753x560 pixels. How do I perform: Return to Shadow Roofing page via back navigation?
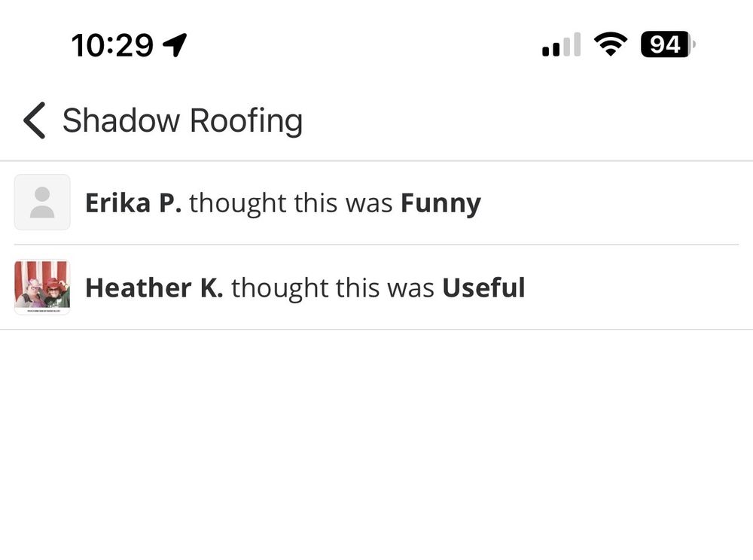click(x=33, y=120)
